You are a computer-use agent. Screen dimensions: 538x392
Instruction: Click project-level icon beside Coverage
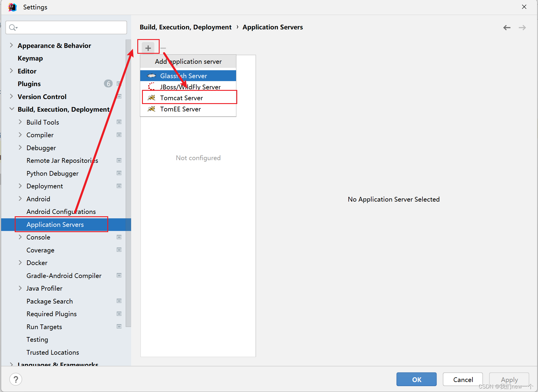[119, 250]
